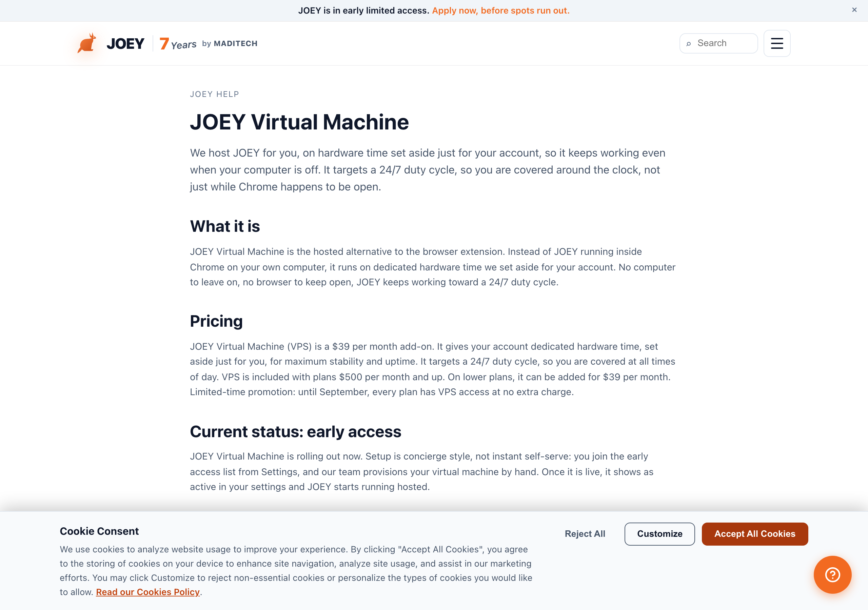This screenshot has height=610, width=868.
Task: Reject All cookies
Action: click(585, 534)
